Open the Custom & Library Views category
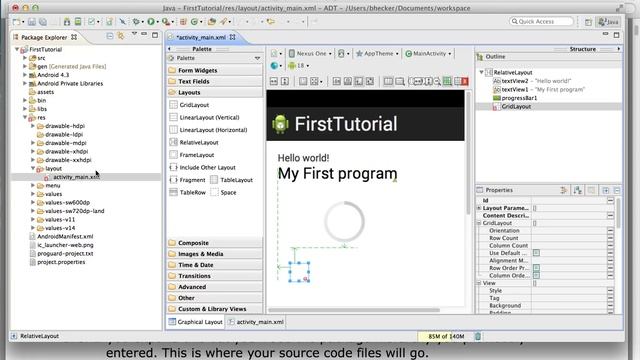The width and height of the screenshot is (640, 360). point(215,309)
